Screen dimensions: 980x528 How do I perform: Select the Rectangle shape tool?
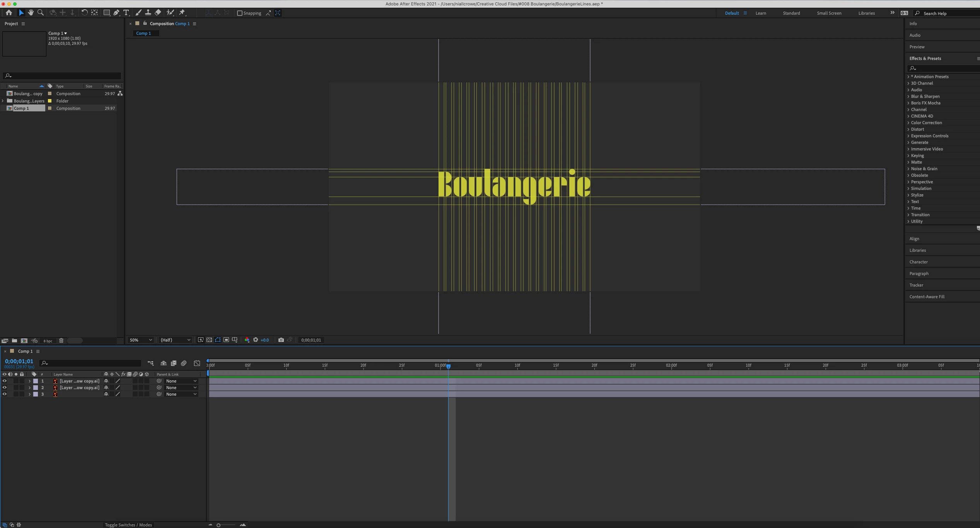click(x=106, y=13)
